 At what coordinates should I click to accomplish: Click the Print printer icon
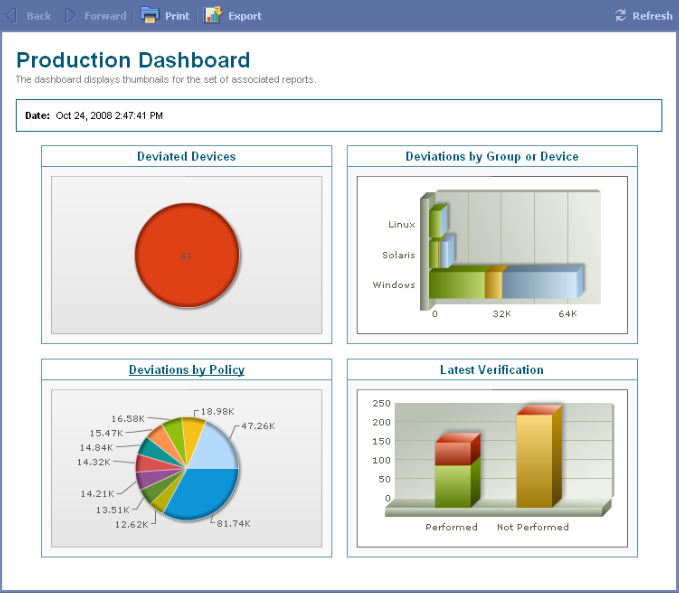click(150, 15)
